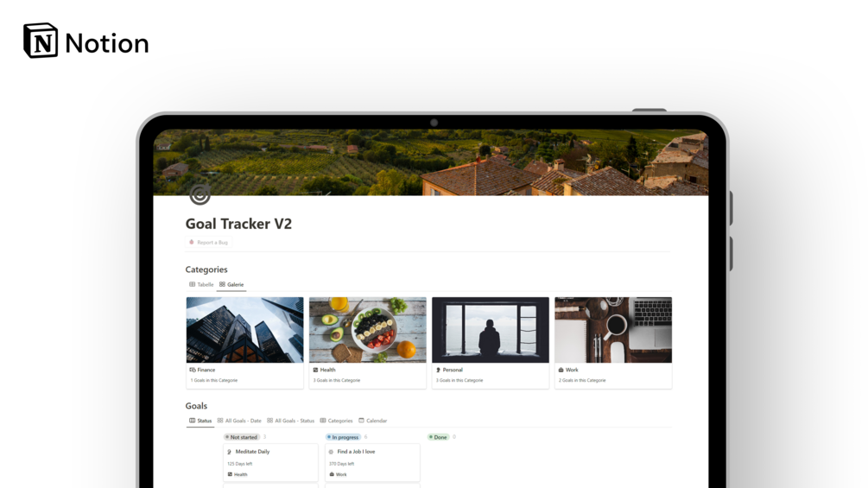
Task: Click '1 Goals in this Categorie' text
Action: click(214, 380)
